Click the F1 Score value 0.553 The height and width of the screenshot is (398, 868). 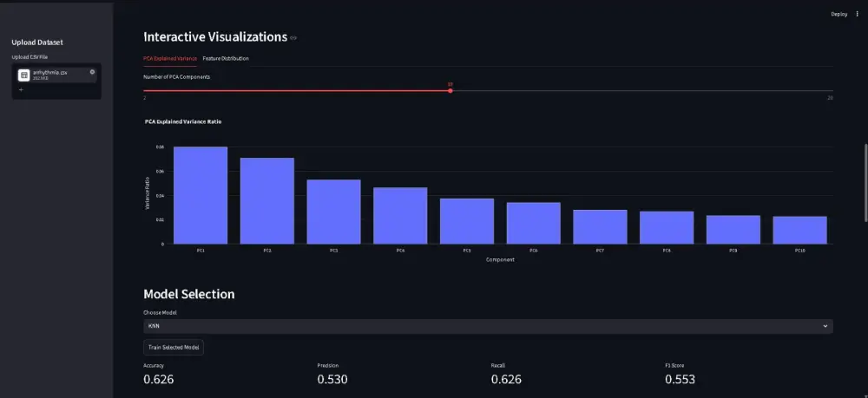680,379
